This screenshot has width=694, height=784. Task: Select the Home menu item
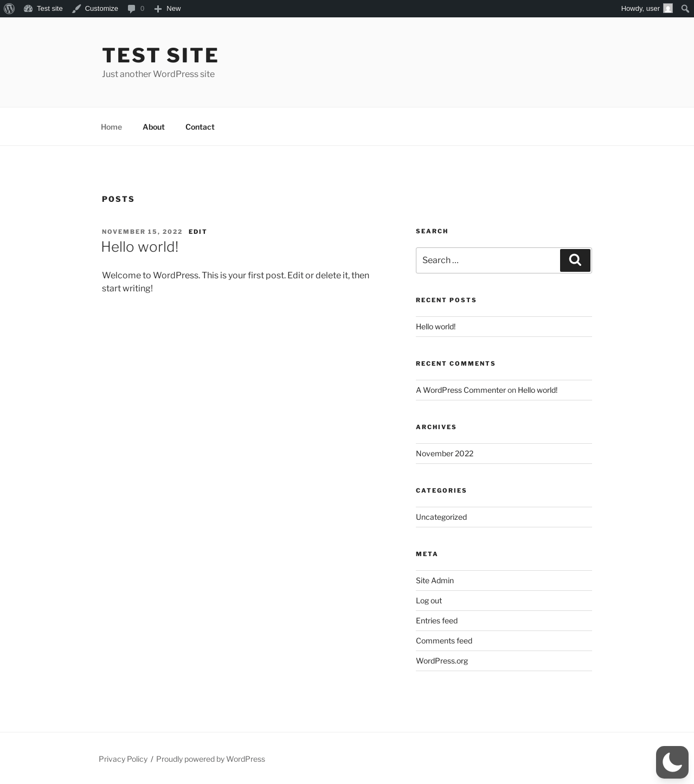point(111,127)
